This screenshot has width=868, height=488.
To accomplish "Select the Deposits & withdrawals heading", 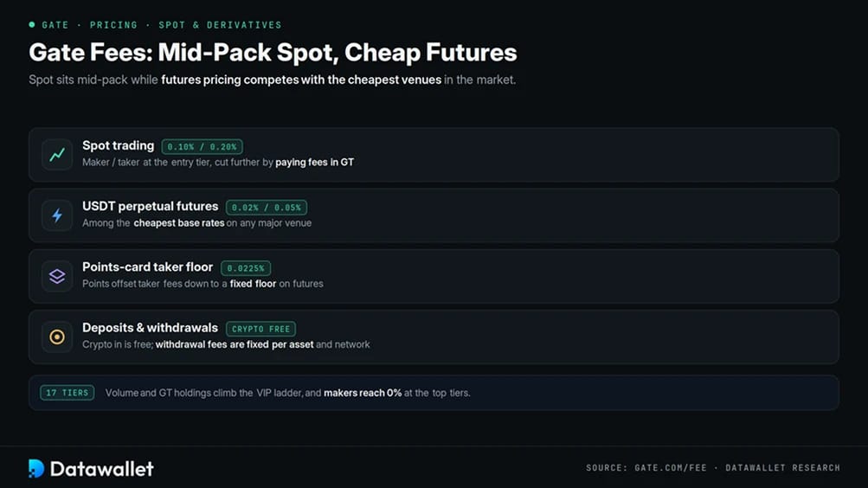I will coord(150,328).
